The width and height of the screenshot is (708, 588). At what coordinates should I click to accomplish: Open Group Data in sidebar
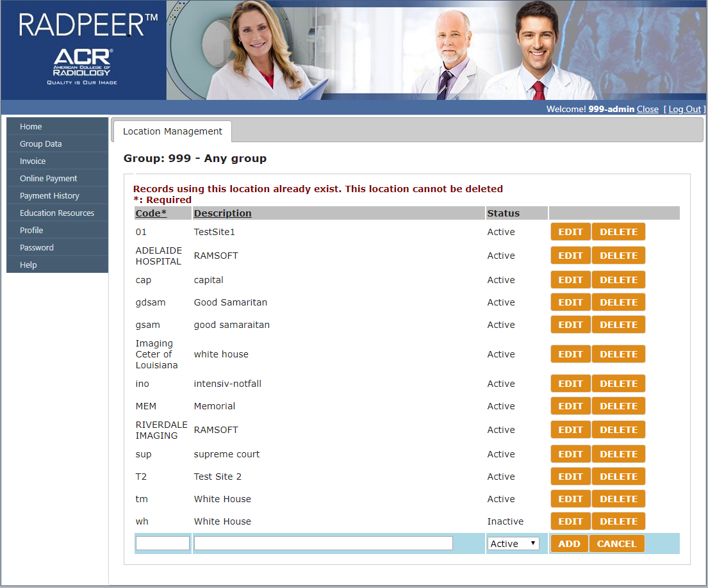point(40,144)
